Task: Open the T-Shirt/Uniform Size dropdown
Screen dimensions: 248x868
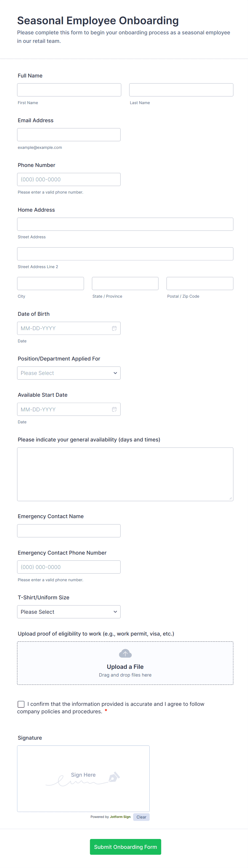Action: click(x=69, y=612)
